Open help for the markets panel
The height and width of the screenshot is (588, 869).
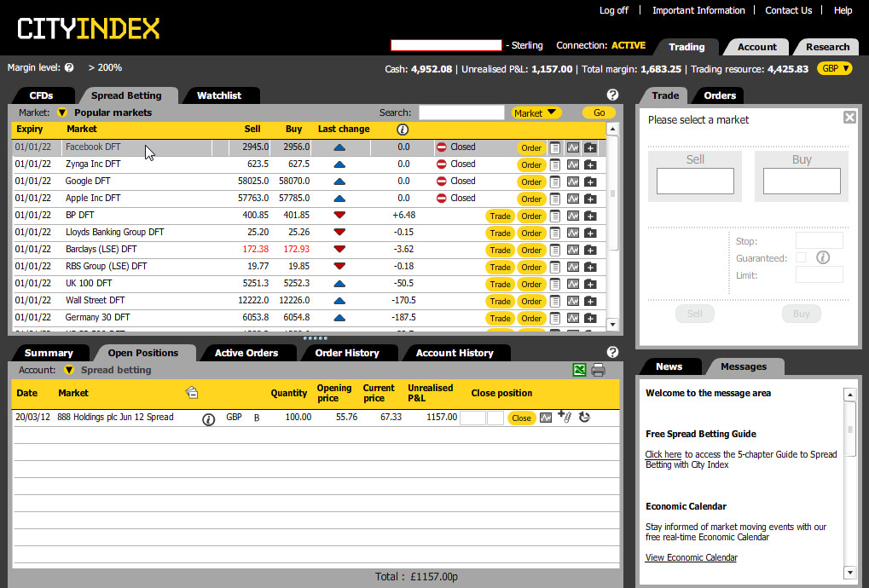(612, 95)
